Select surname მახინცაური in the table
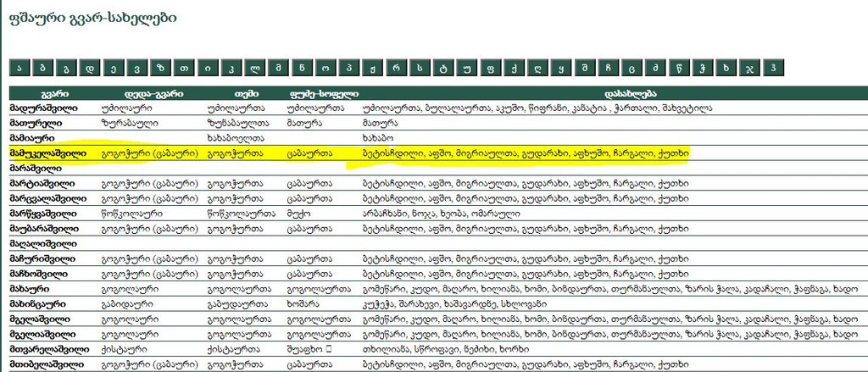The height and width of the screenshot is (372, 868). (38, 304)
